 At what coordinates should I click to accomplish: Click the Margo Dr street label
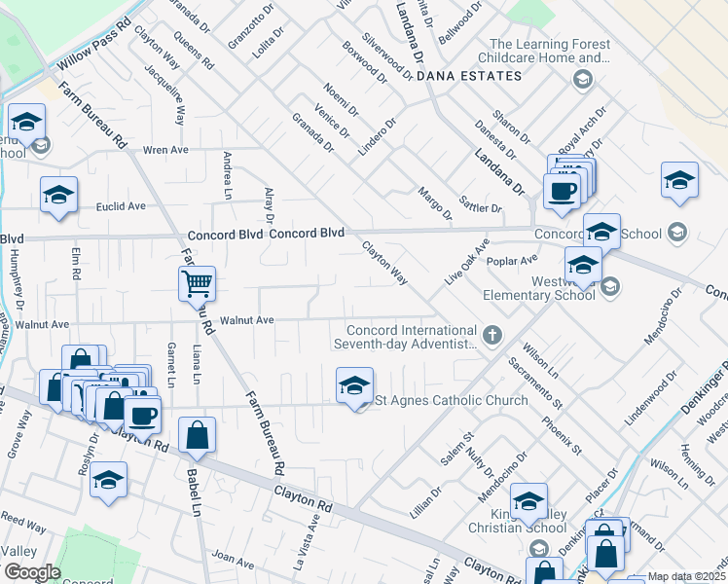pos(435,203)
